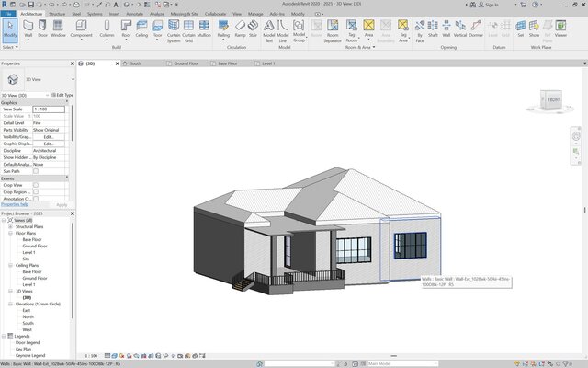
Task: Click the View Scale 1 : 100 field
Action: 51,109
